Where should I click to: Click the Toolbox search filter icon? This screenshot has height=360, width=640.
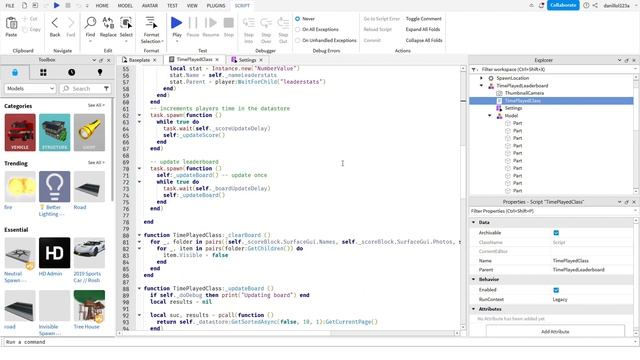click(x=107, y=89)
